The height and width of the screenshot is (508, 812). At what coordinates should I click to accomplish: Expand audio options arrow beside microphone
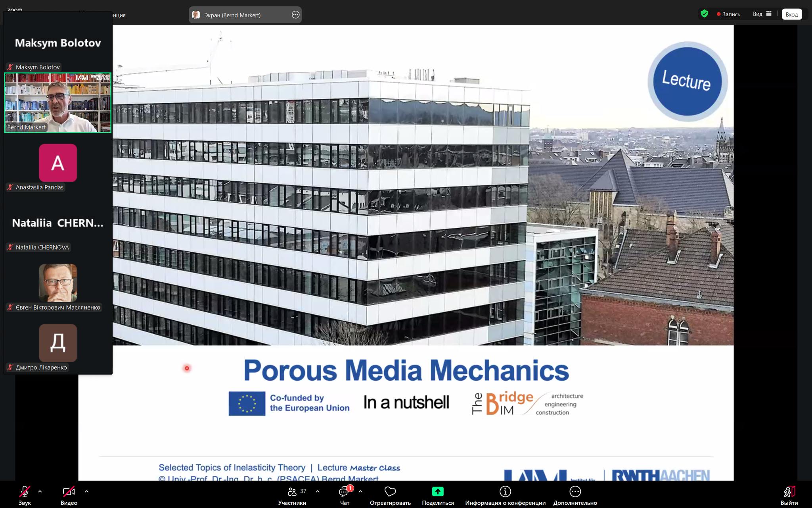pyautogui.click(x=40, y=491)
